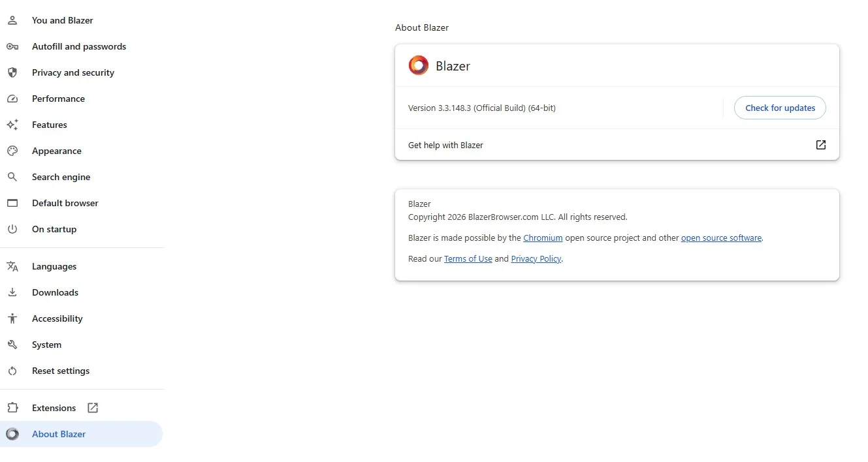868x462 pixels.
Task: Click the magnifier icon for Search engine
Action: 12,177
